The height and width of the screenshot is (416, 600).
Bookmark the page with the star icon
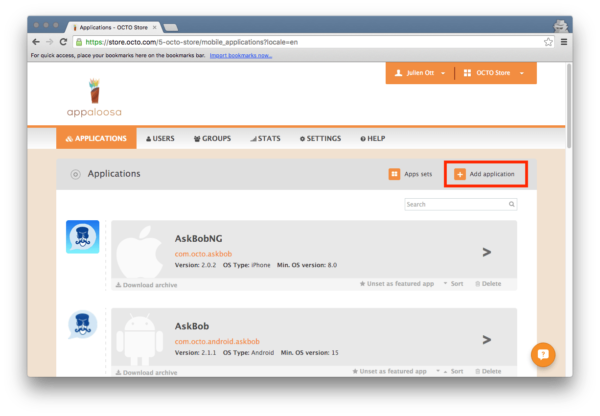548,42
